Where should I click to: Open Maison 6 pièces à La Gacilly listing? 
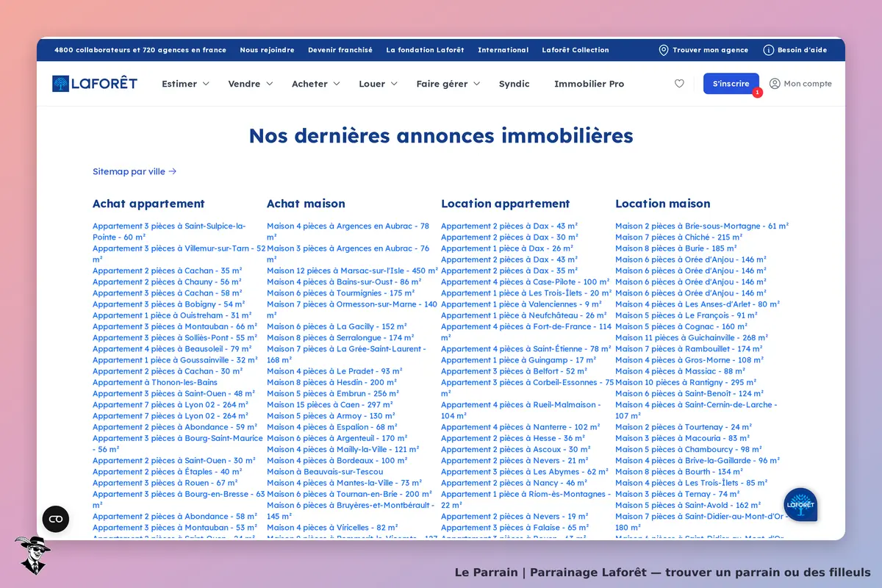337,326
